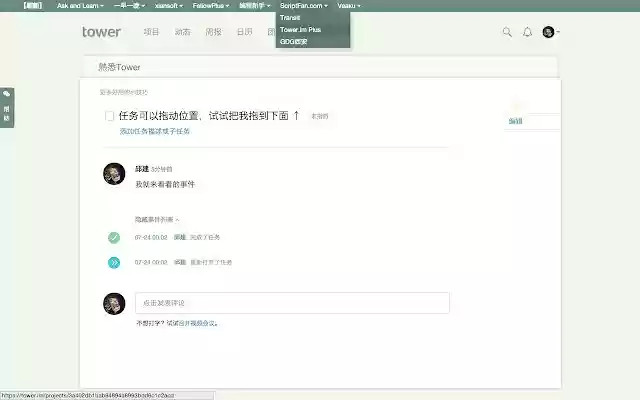Screen dimensions: 640x400
Task: Select the GDG entry in the dropdown menu
Action: coord(293,42)
